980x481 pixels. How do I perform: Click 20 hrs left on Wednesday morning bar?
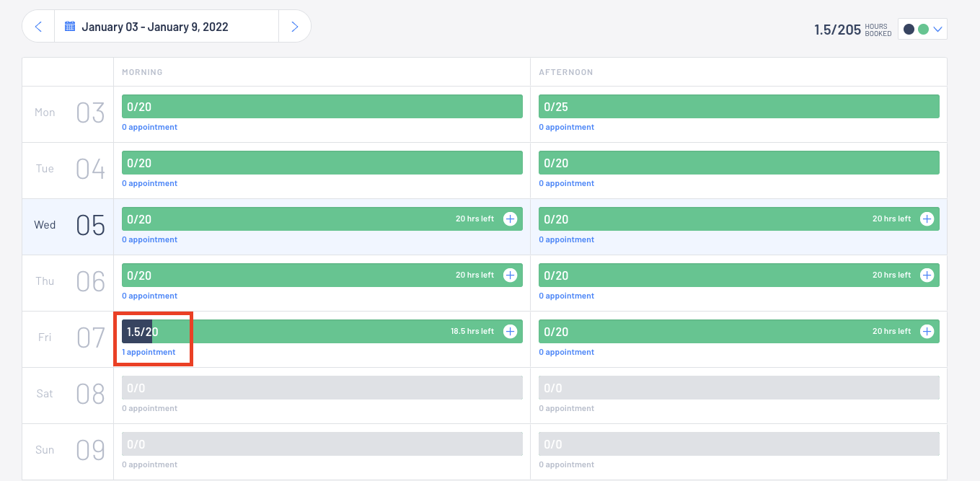(474, 219)
